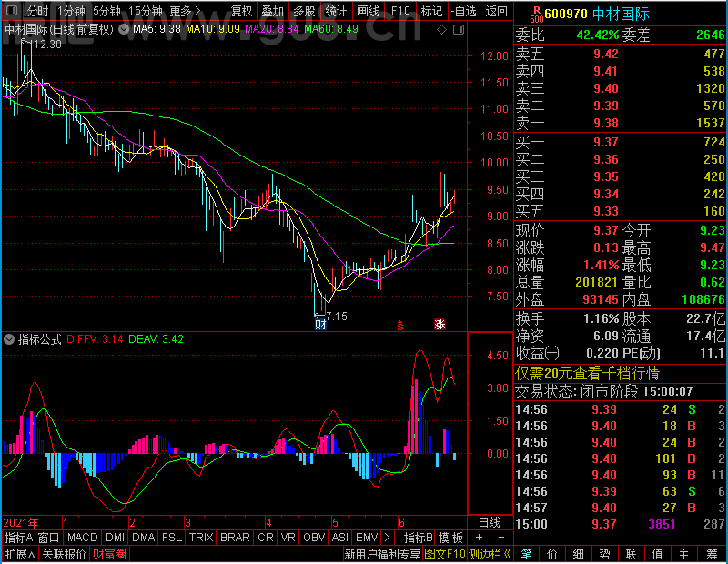Image resolution: width=728 pixels, height=564 pixels.
Task: Show more indicators with > arrow
Action: click(x=388, y=538)
